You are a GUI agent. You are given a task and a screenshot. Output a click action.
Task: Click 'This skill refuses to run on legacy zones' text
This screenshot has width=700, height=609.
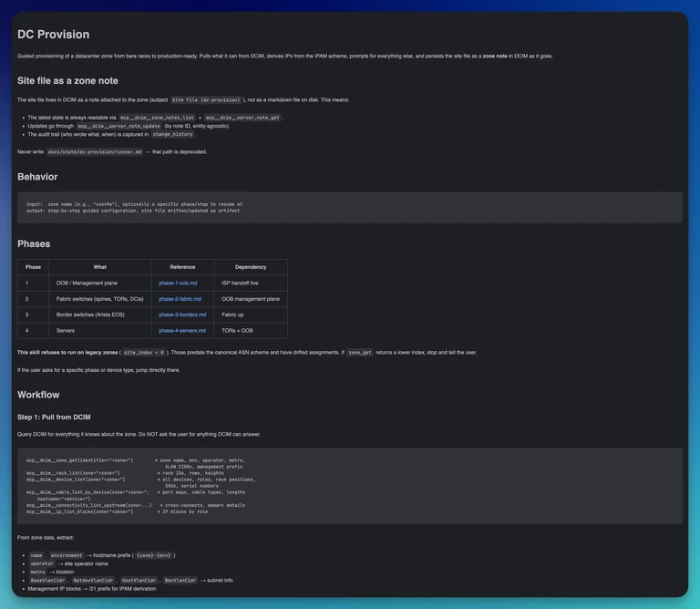[x=67, y=353]
